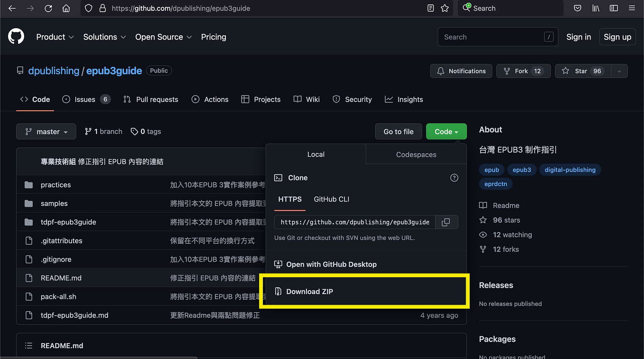Toggle Firefox sidebar icon

614,8
